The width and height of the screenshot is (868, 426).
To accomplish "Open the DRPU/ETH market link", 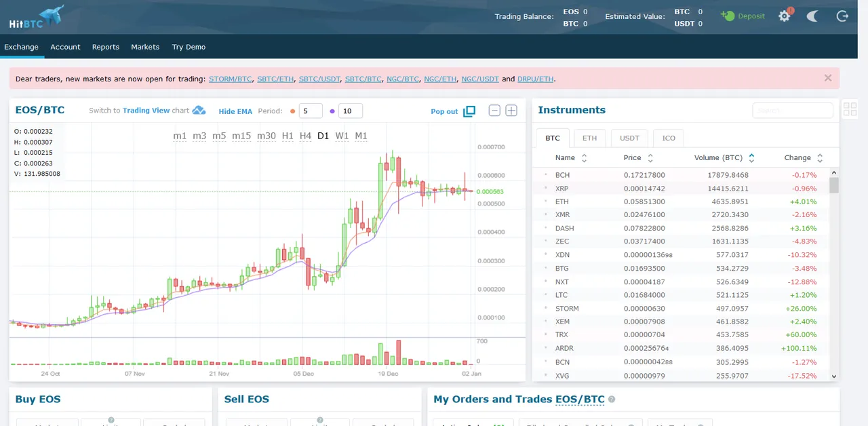I will 536,79.
